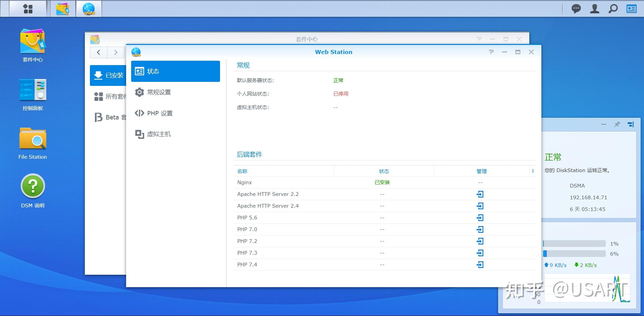The height and width of the screenshot is (316, 644).
Task: Click Apache HTTP Server 2.4 name
Action: pos(268,206)
